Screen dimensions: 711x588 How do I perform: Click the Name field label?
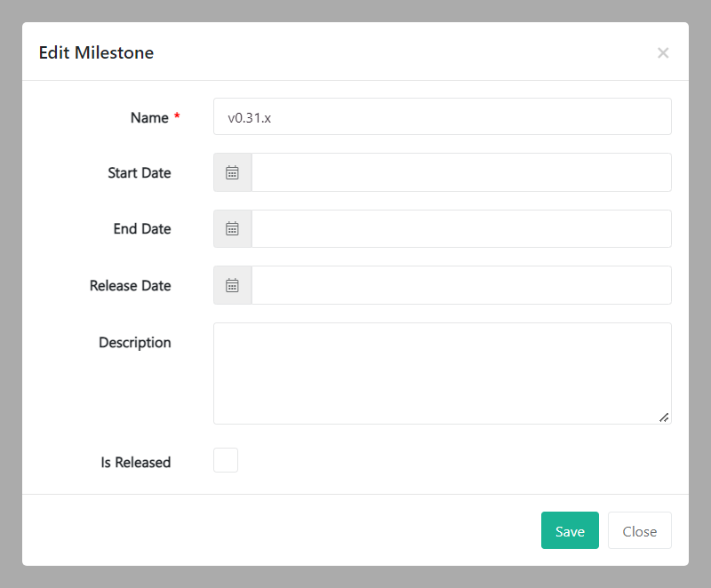pos(149,118)
